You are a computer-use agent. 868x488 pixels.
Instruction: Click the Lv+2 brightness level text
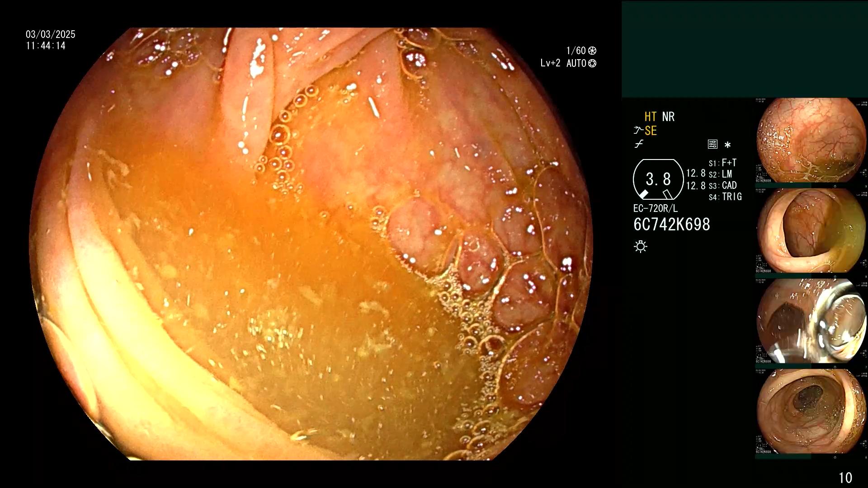(550, 63)
